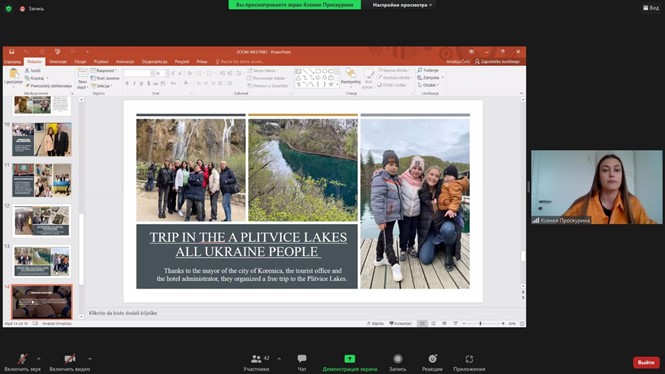
Task: Turn on camera via Включить видео
Action: [x=70, y=363]
